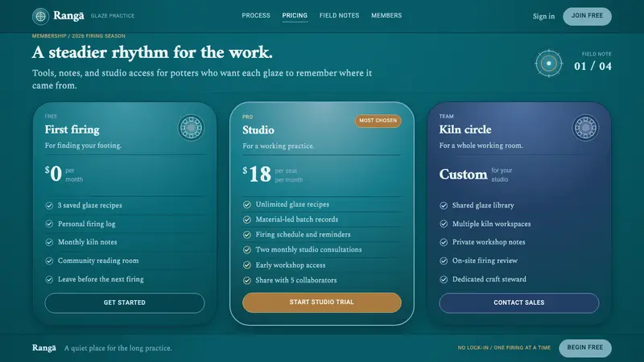644x362 pixels.
Task: Click the field note dial icon
Action: pos(549,64)
